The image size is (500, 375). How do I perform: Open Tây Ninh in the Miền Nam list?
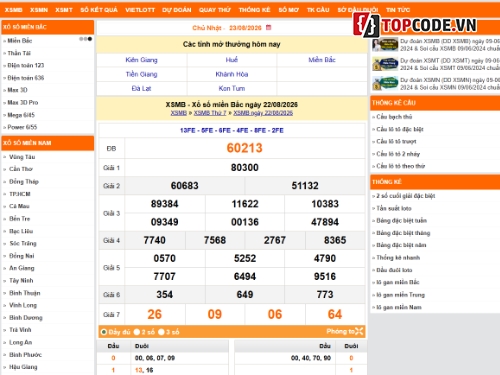coord(21,280)
